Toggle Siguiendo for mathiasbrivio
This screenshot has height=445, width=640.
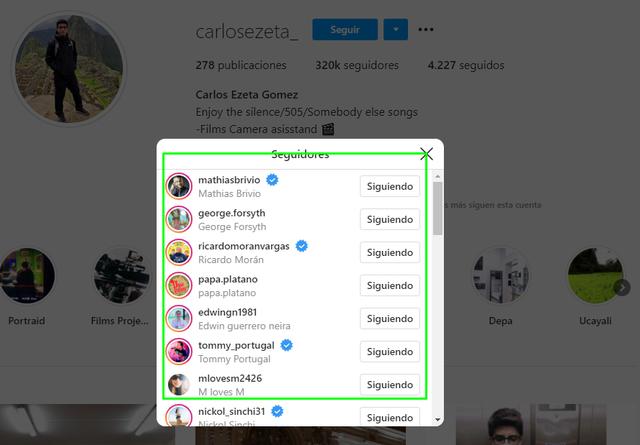coord(390,186)
